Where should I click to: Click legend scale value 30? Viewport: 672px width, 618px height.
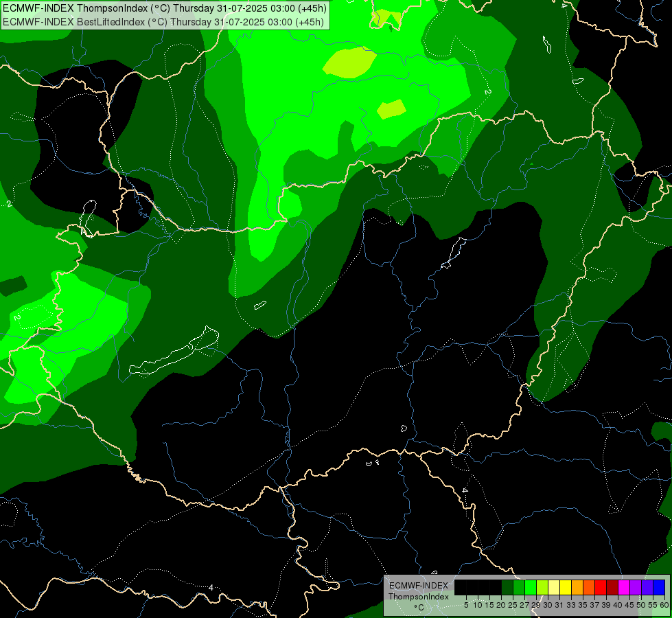coord(548,605)
